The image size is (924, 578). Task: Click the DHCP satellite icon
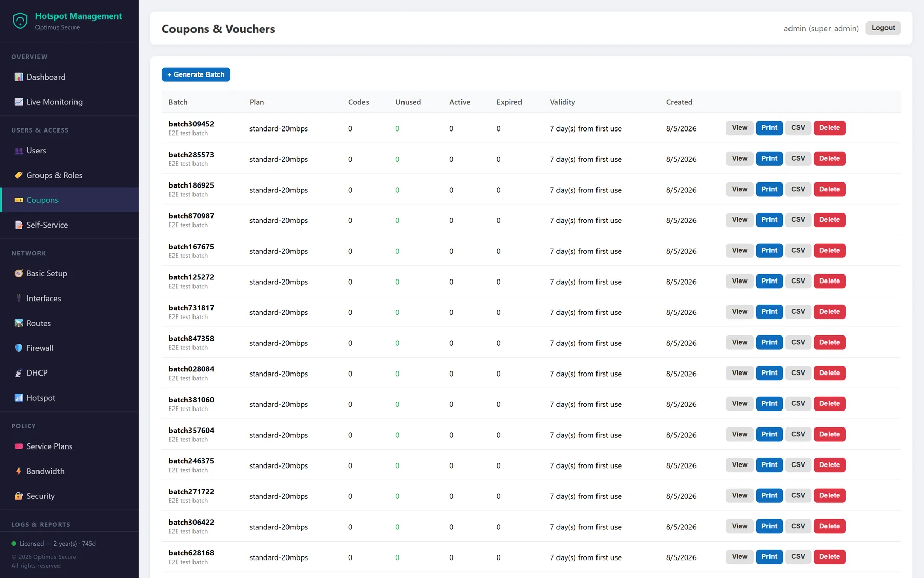18,373
